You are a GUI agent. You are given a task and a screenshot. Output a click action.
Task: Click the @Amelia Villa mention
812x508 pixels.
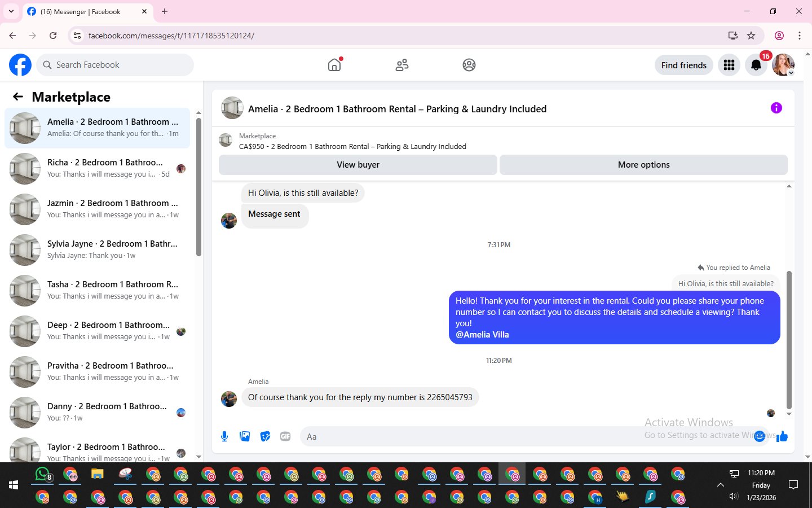(x=482, y=335)
